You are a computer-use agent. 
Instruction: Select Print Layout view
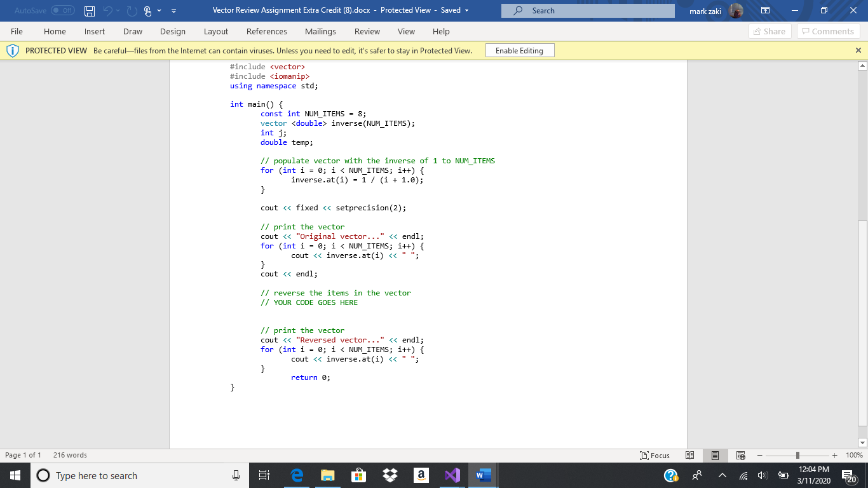pyautogui.click(x=715, y=455)
